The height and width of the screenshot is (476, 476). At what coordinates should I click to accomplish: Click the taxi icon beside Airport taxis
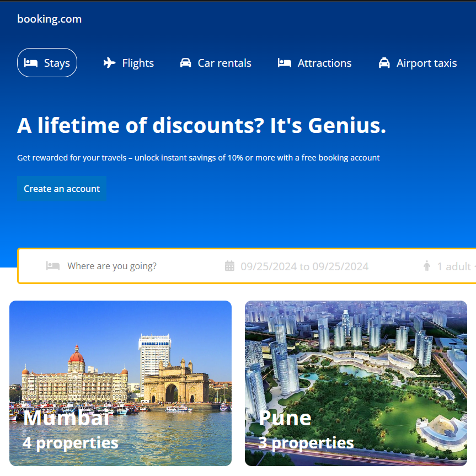coord(384,63)
